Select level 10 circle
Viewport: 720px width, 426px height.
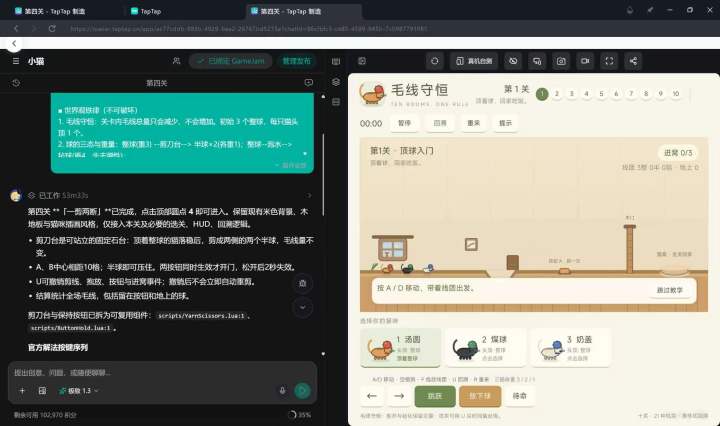click(x=675, y=94)
